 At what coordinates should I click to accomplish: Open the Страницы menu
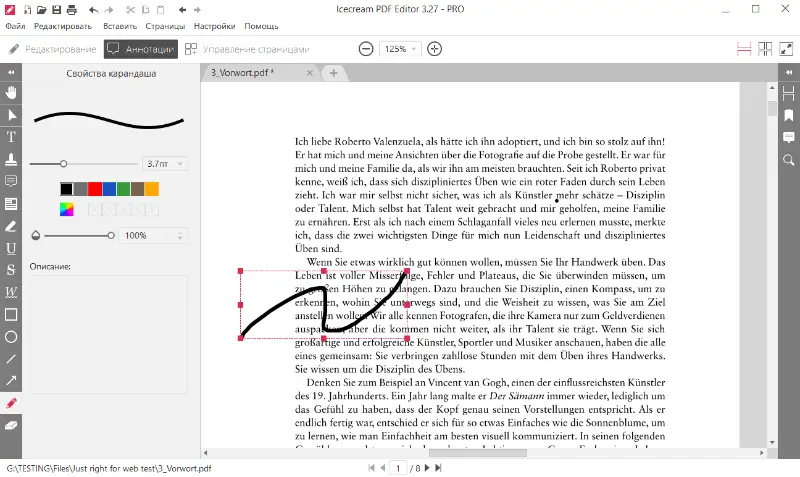pos(165,26)
